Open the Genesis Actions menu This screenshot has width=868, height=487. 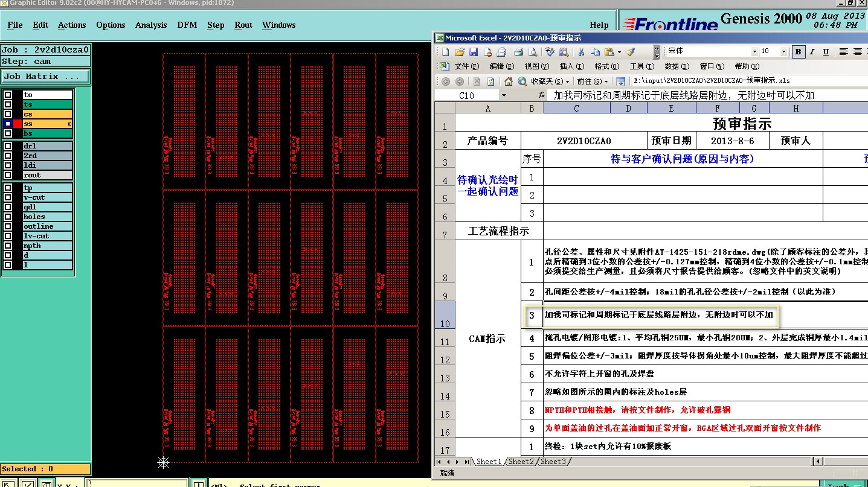click(x=72, y=25)
